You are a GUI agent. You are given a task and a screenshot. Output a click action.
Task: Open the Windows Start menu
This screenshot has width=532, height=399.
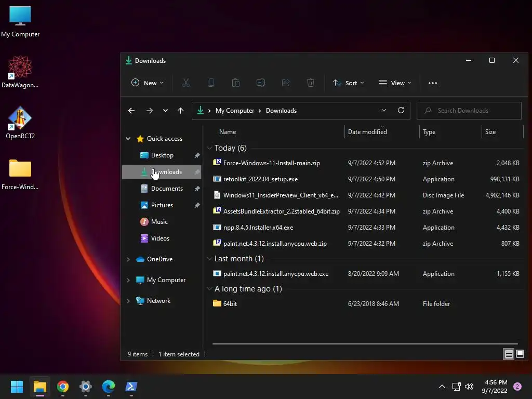(x=17, y=387)
